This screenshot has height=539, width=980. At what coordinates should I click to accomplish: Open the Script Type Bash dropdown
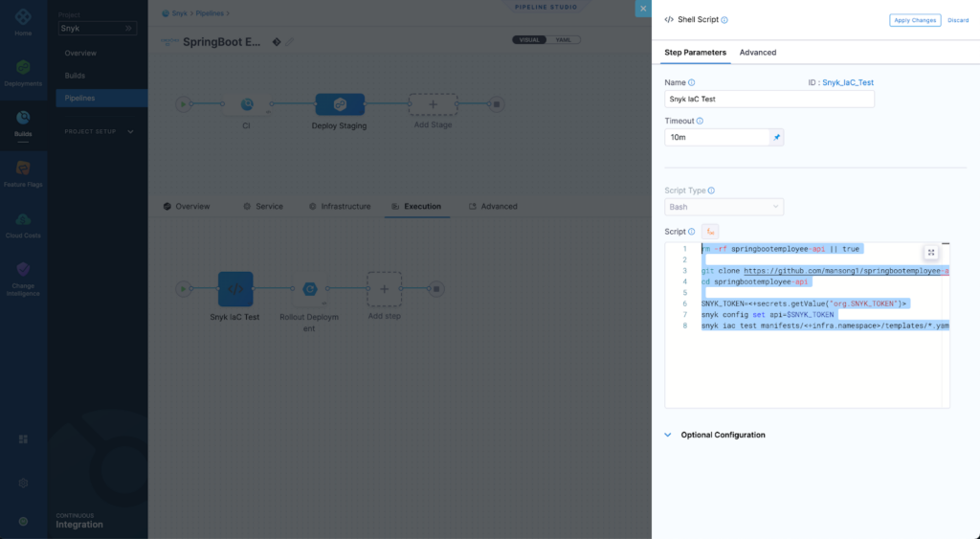tap(724, 207)
